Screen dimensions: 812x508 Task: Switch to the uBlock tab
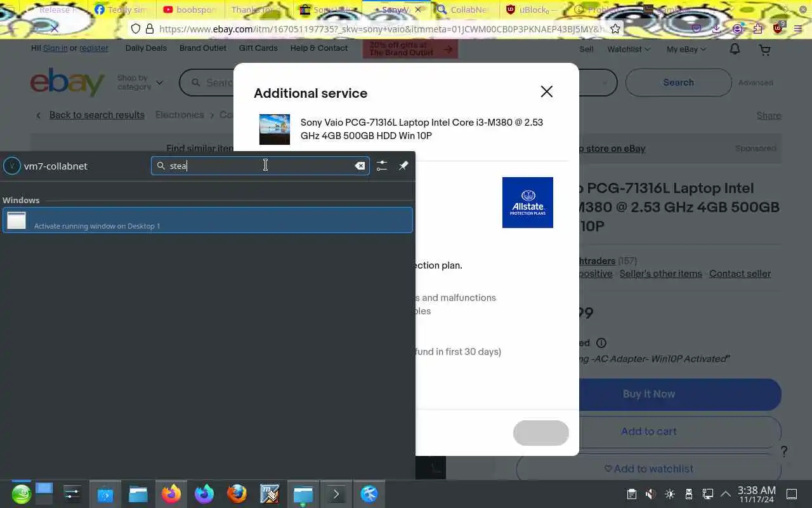tap(533, 10)
